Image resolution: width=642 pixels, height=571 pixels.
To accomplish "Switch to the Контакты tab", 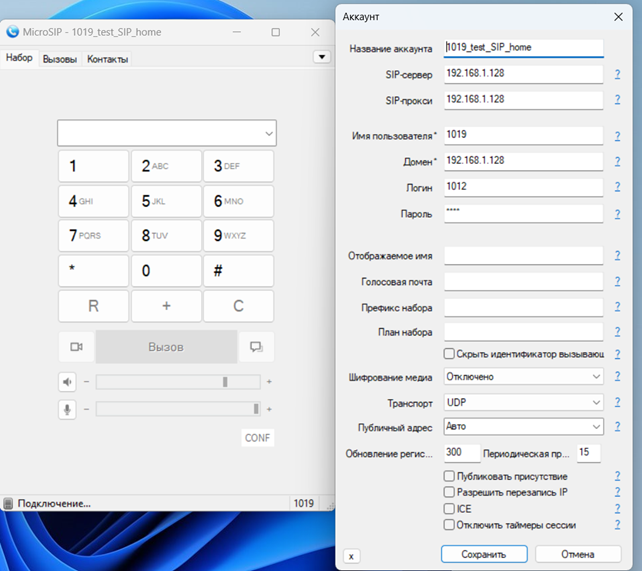I will (108, 59).
